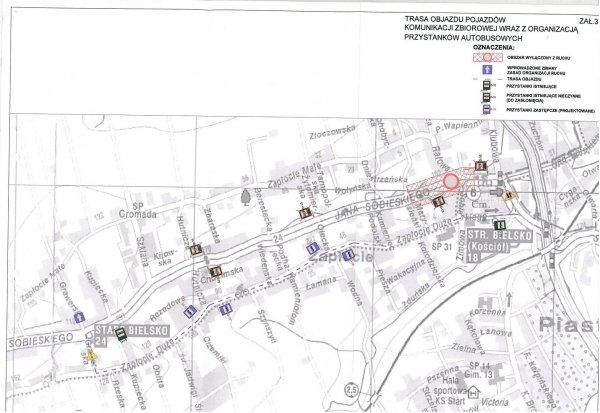Click the large Piast label
This screenshot has width=600, height=413.
569,325
